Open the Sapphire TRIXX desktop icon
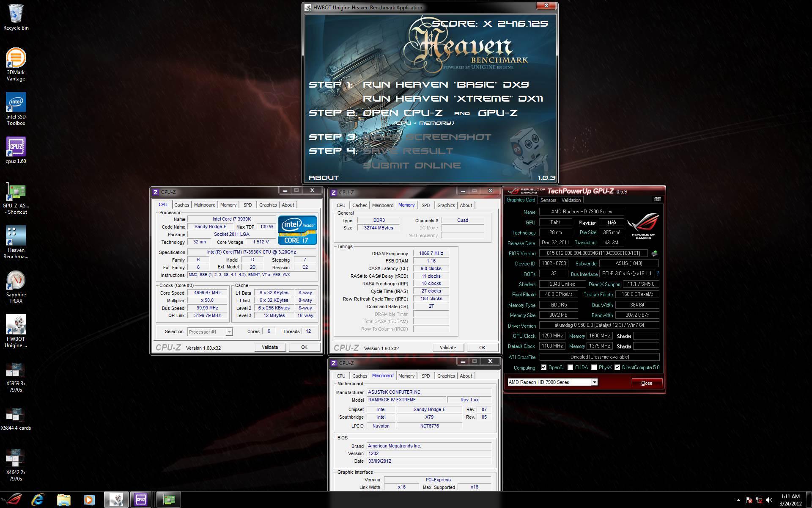The height and width of the screenshot is (508, 812). 16,287
